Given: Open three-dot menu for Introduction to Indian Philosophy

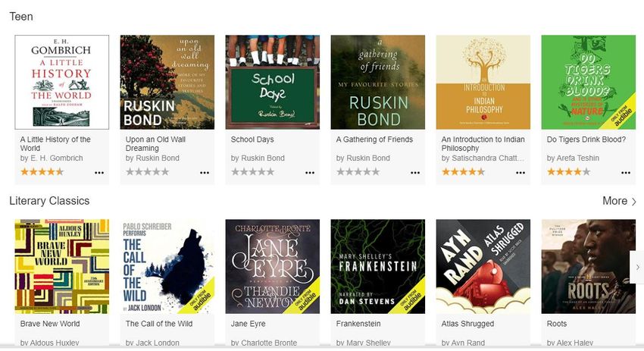Looking at the screenshot, I should 521,173.
